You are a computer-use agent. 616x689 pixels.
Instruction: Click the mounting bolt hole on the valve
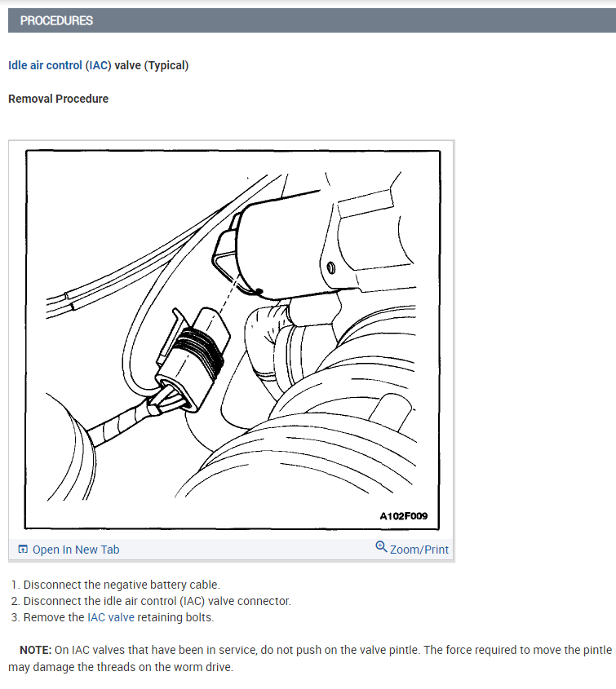(x=331, y=267)
